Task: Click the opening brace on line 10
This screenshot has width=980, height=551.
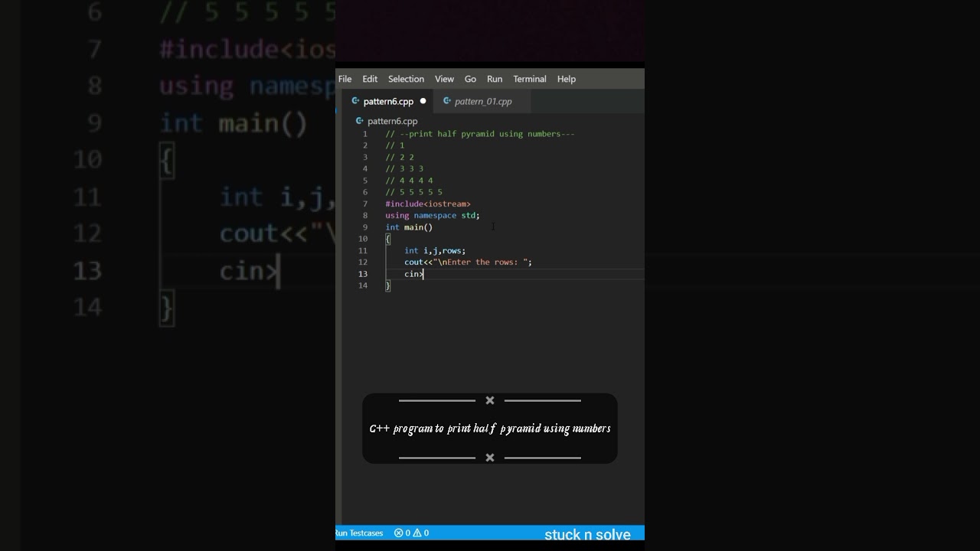Action: [387, 239]
